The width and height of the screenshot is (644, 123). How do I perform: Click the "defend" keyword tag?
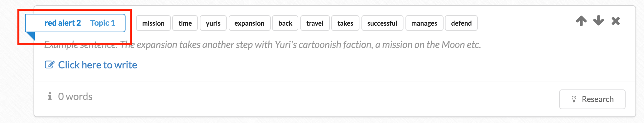[x=461, y=23]
